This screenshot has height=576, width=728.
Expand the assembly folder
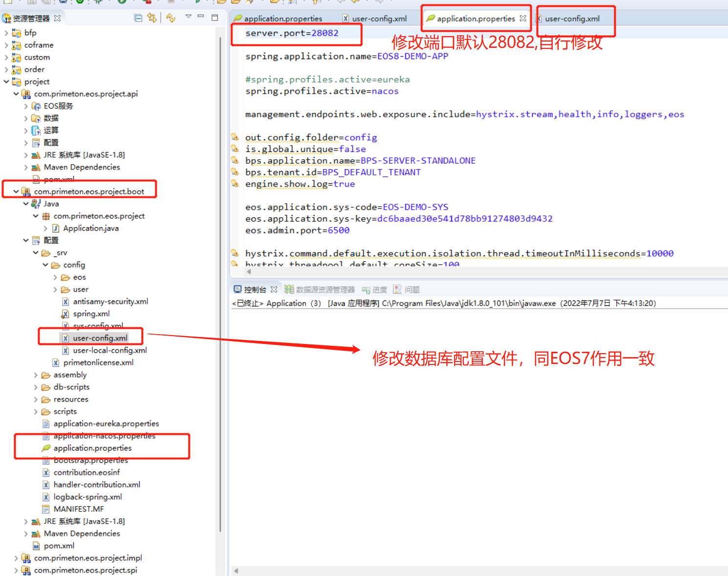36,375
